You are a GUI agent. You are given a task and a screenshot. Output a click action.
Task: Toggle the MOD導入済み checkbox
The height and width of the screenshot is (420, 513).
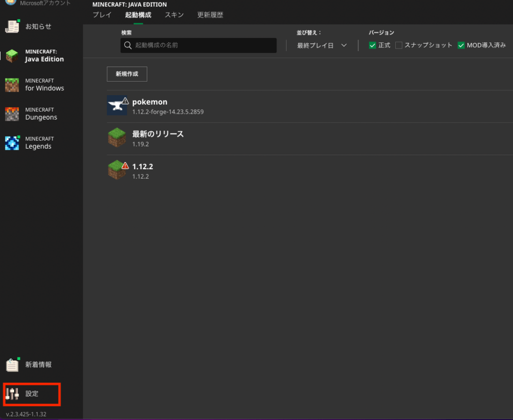pos(461,45)
